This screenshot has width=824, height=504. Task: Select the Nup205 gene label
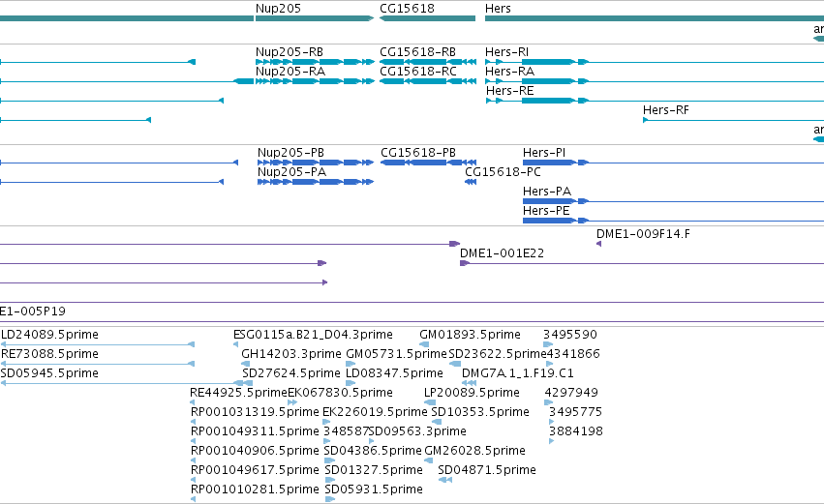pos(278,9)
